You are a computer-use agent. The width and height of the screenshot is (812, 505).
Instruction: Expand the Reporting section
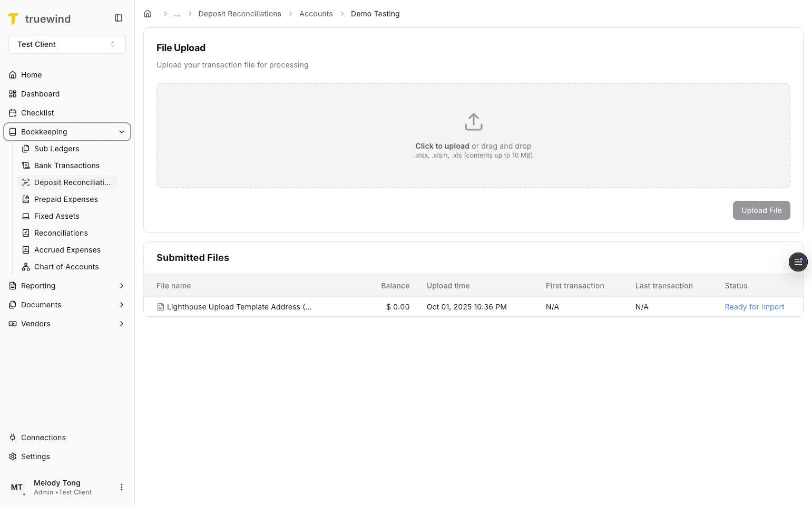click(x=122, y=286)
